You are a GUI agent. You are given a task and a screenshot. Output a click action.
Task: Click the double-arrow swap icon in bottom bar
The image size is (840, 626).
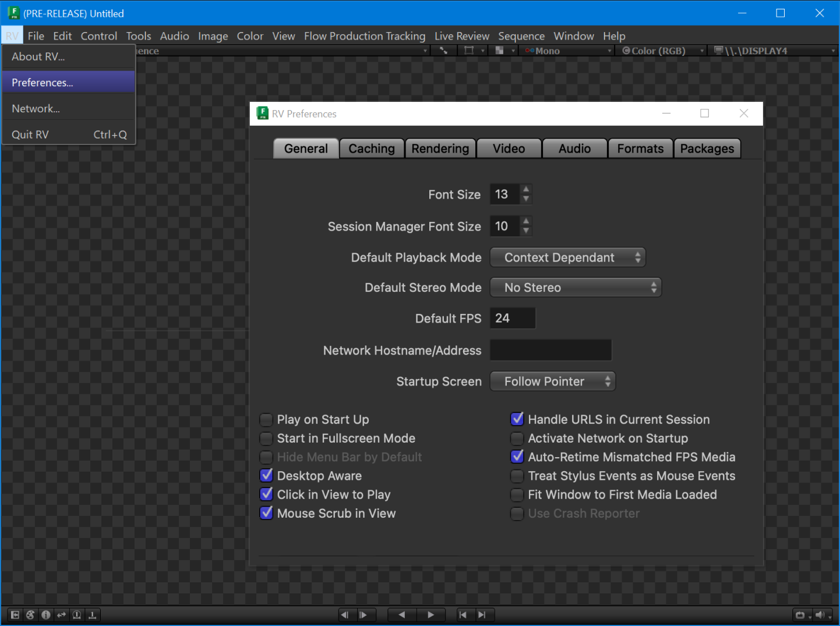(61, 615)
